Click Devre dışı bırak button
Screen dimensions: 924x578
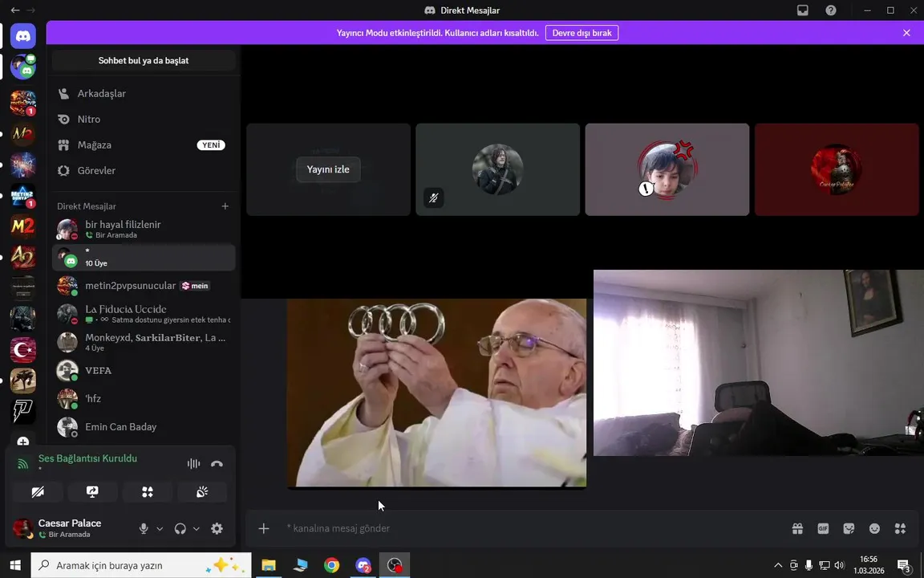[582, 33]
